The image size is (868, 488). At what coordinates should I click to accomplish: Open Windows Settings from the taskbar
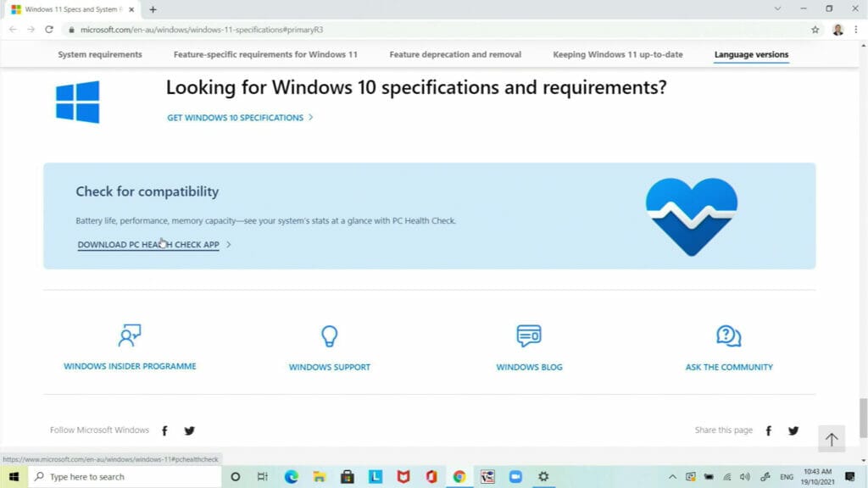pyautogui.click(x=543, y=477)
